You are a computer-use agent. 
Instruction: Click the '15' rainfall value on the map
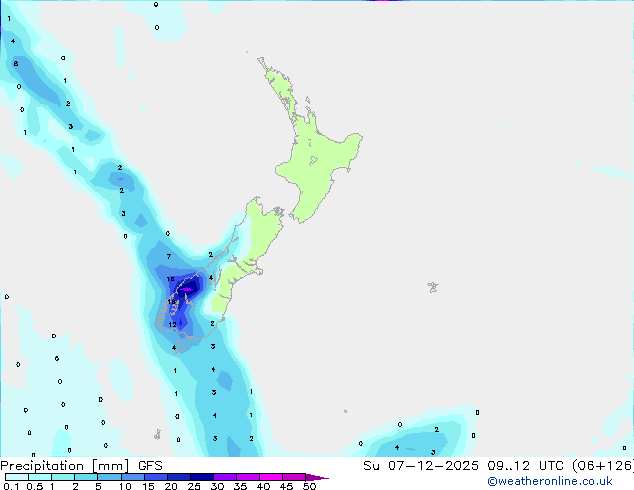170,279
